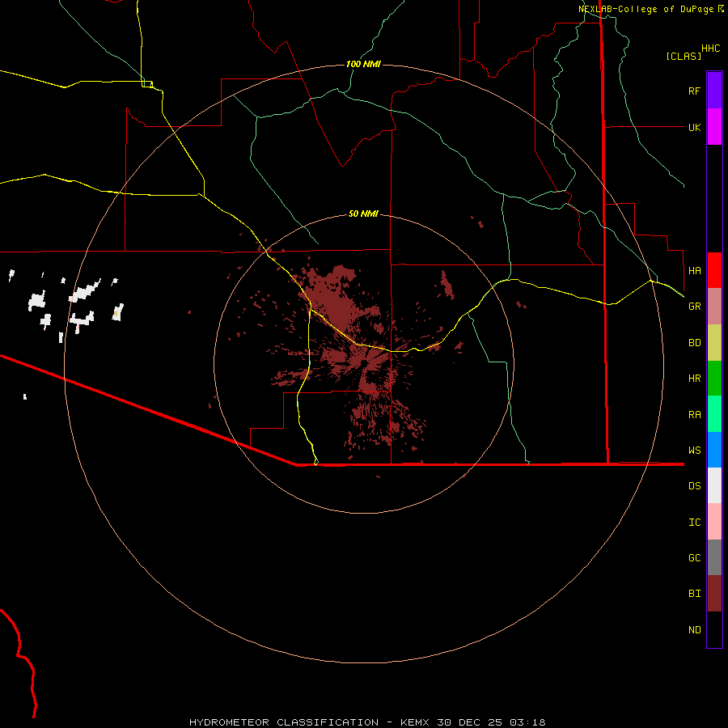Click the IC pink legend swatch
728x728 pixels.
(x=714, y=522)
